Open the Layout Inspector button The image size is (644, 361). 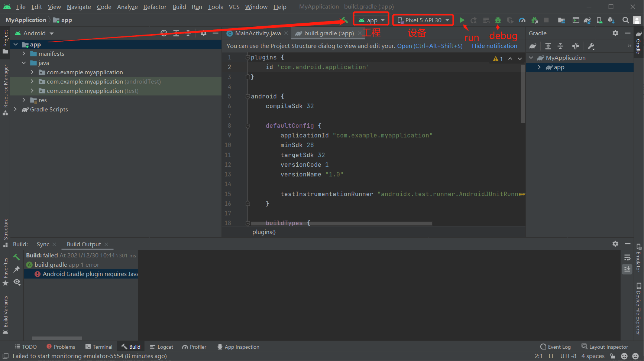tap(605, 347)
